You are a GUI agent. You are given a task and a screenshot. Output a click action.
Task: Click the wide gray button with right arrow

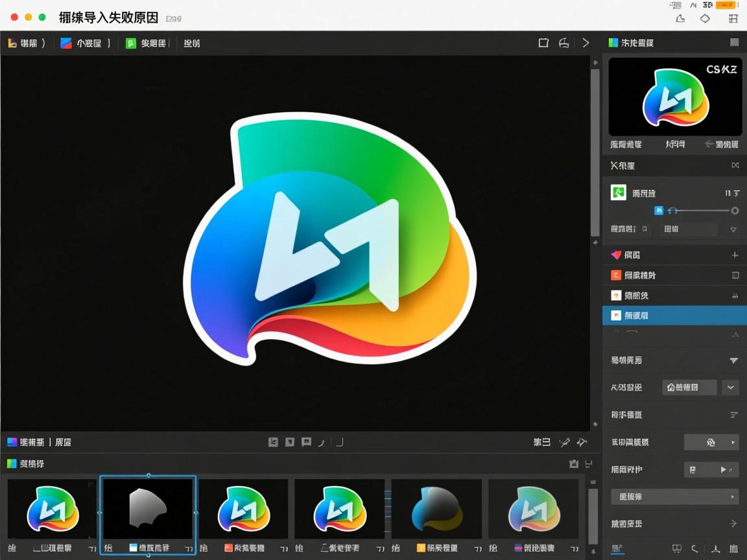coord(674,497)
